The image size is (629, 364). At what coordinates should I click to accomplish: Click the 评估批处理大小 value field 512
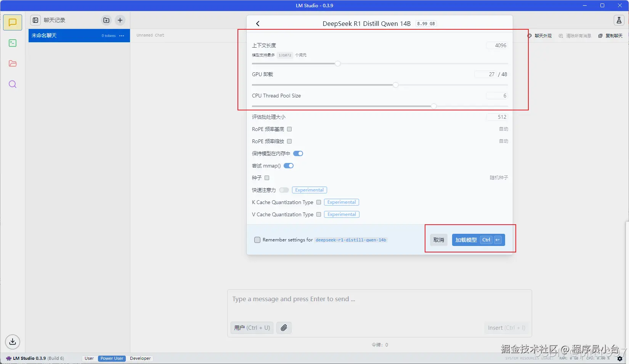pyautogui.click(x=497, y=117)
